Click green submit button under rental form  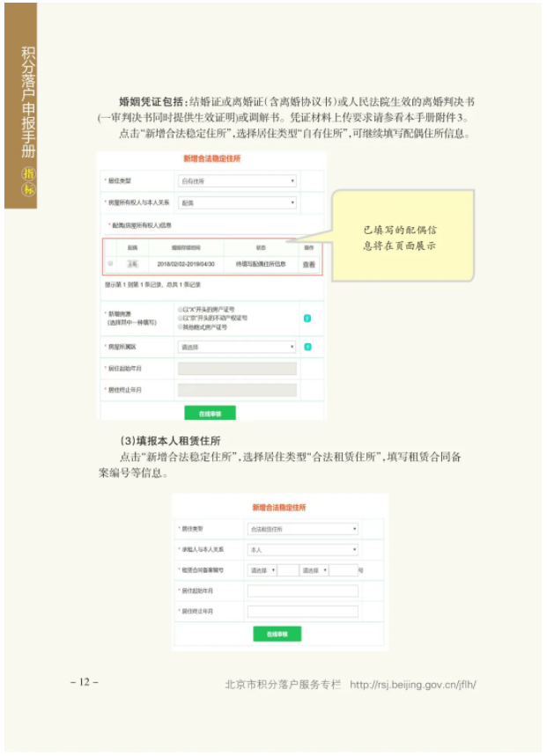point(277,634)
